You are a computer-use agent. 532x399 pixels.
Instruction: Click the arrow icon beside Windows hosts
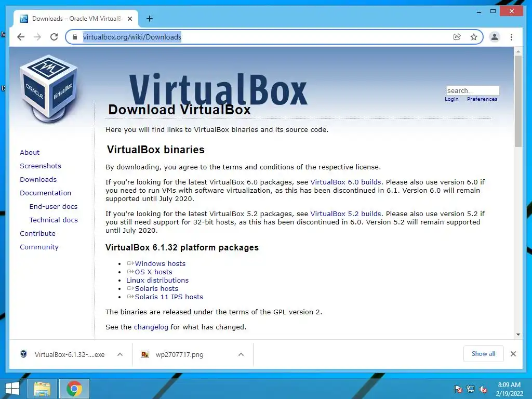coord(130,263)
